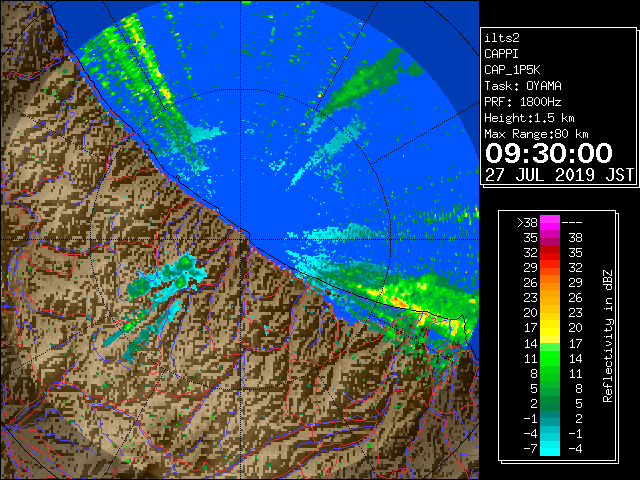Click the "ilts2" site label

click(x=502, y=38)
